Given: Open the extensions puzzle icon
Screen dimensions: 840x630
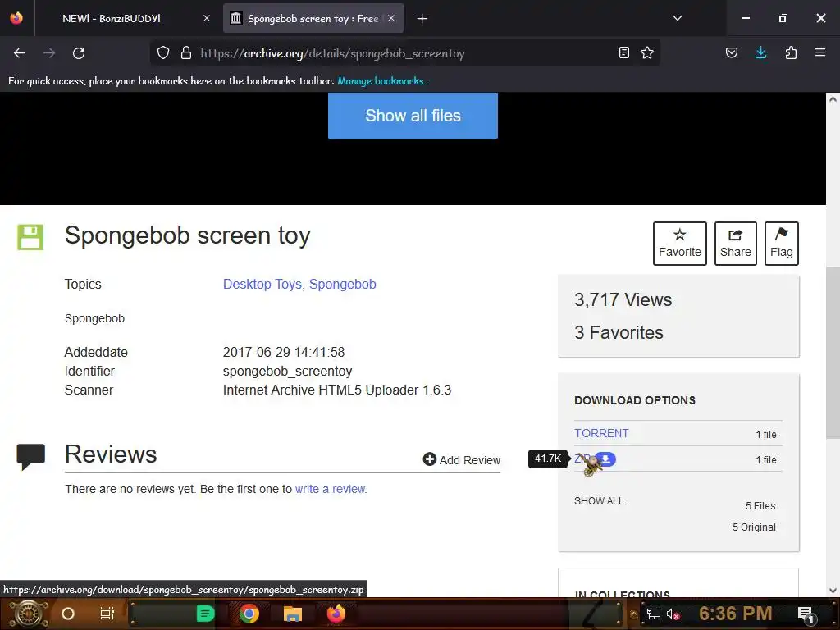Looking at the screenshot, I should tap(791, 52).
